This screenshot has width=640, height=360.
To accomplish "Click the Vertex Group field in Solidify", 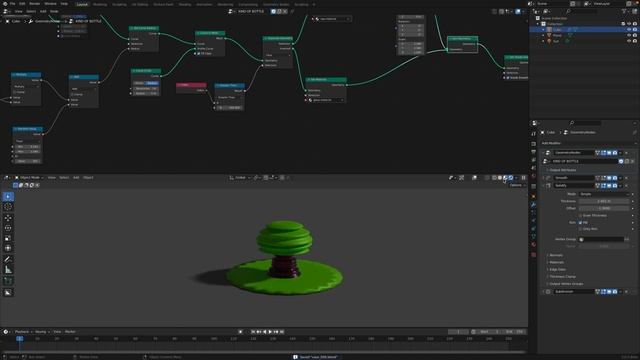I will tap(602, 239).
